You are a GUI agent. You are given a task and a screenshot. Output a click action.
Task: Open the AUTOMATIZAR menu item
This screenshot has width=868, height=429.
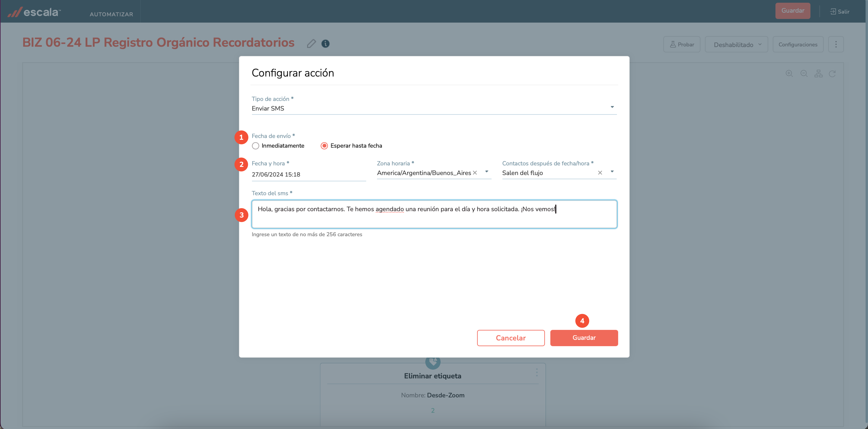[x=111, y=14]
